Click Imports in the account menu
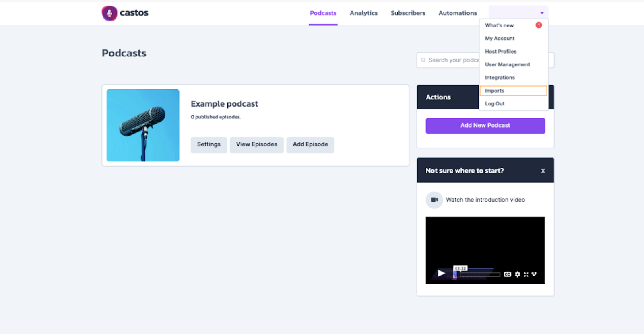This screenshot has height=334, width=644. (x=514, y=91)
